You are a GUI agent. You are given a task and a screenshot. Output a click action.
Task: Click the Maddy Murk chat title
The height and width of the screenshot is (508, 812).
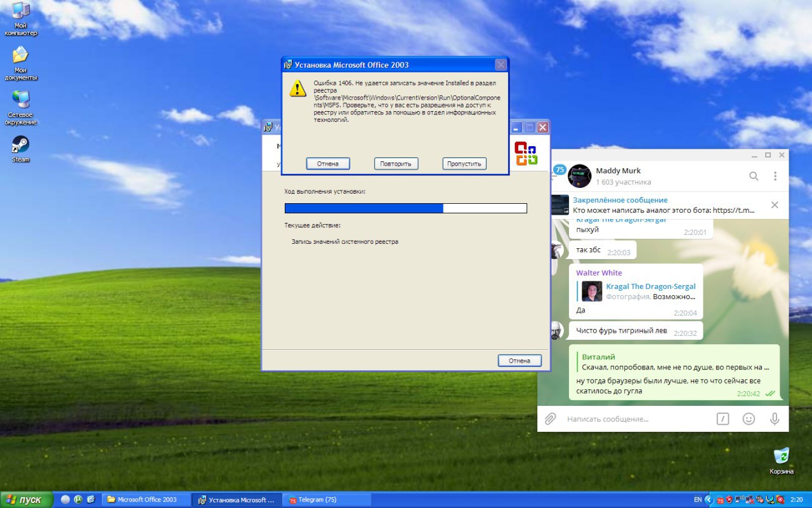tap(618, 171)
